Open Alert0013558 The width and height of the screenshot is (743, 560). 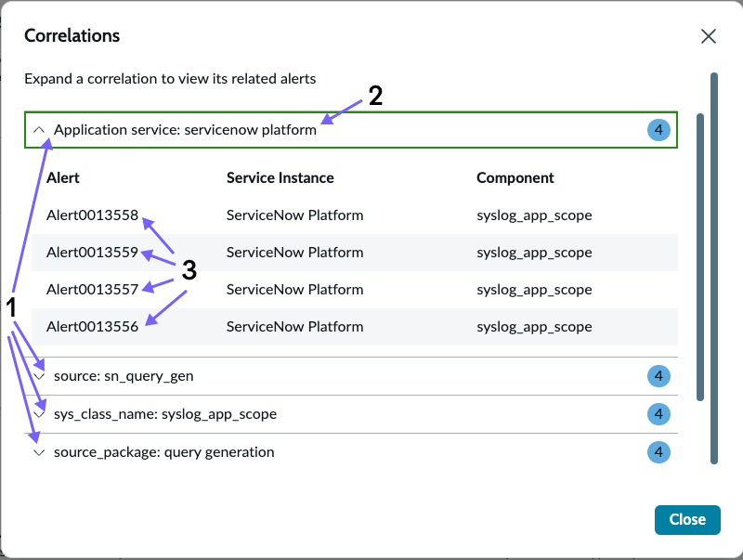tap(92, 215)
